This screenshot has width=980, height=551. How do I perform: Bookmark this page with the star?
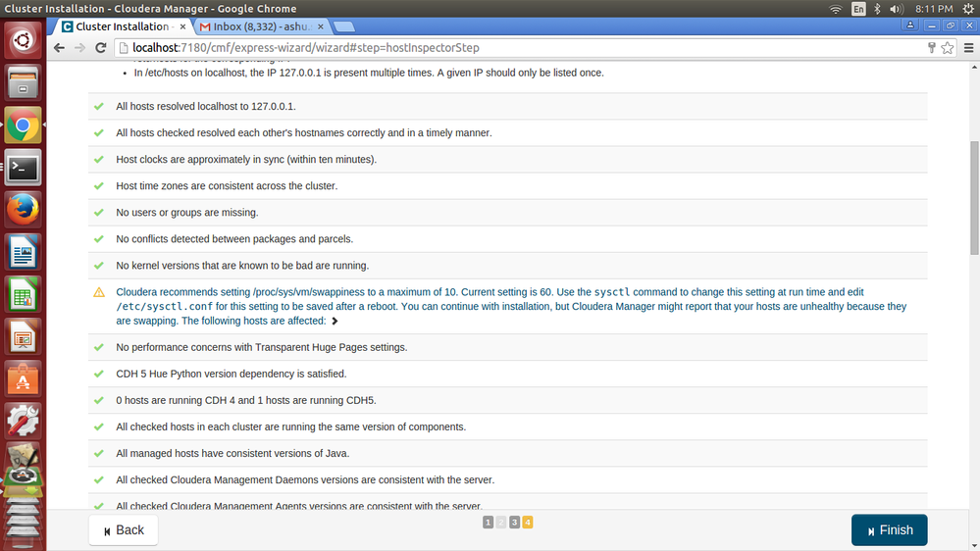(948, 48)
